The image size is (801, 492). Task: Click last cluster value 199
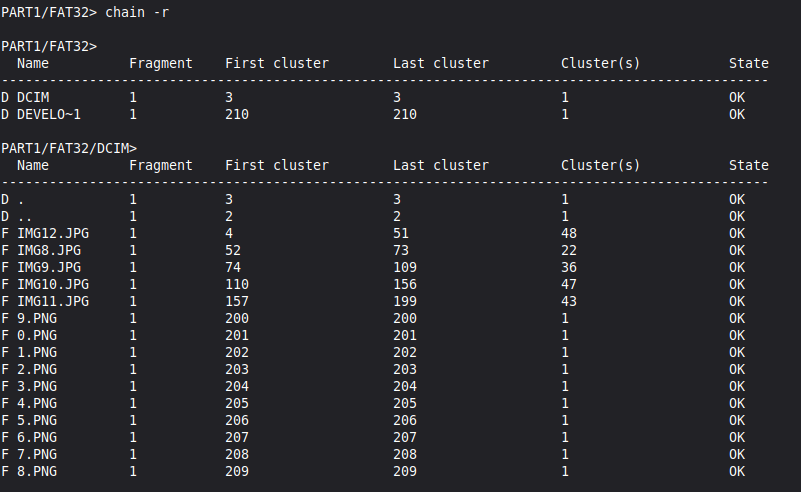[405, 301]
